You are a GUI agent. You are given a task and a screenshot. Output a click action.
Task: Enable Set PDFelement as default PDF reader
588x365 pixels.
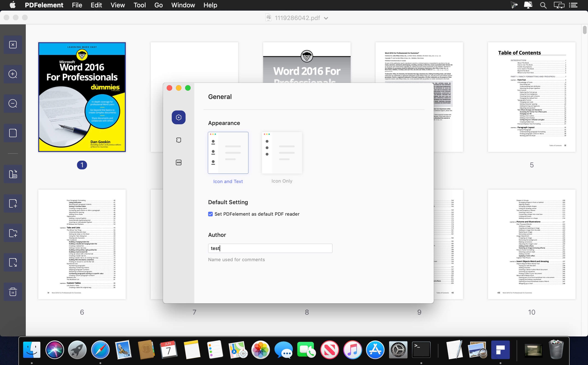(210, 214)
